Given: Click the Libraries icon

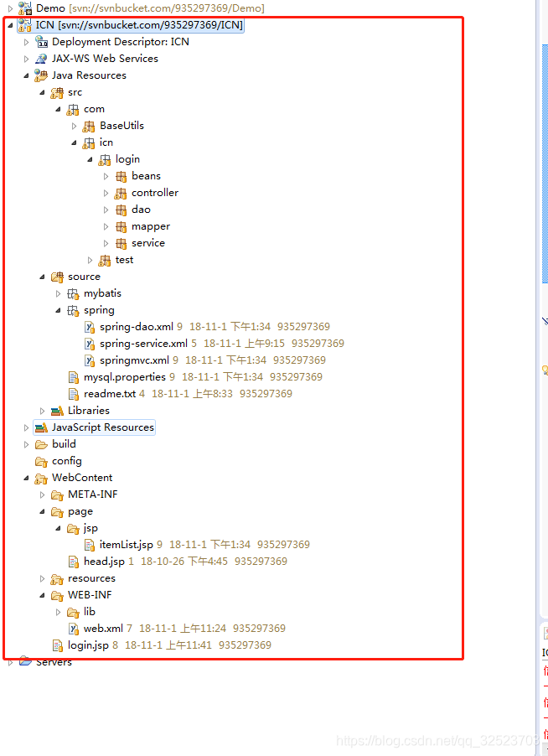Looking at the screenshot, I should click(x=57, y=411).
